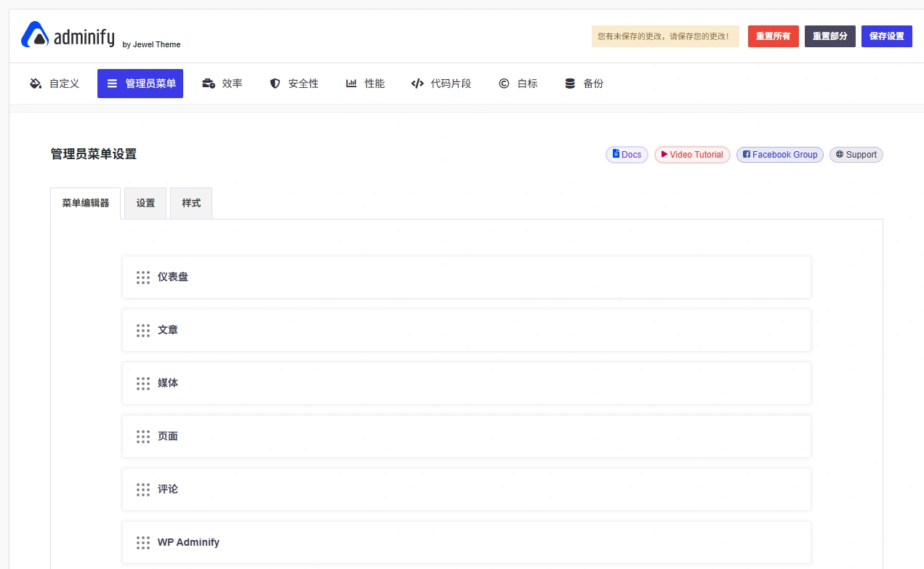Click the 性能 performance chart icon
The height and width of the screenshot is (569, 924).
[x=350, y=83]
